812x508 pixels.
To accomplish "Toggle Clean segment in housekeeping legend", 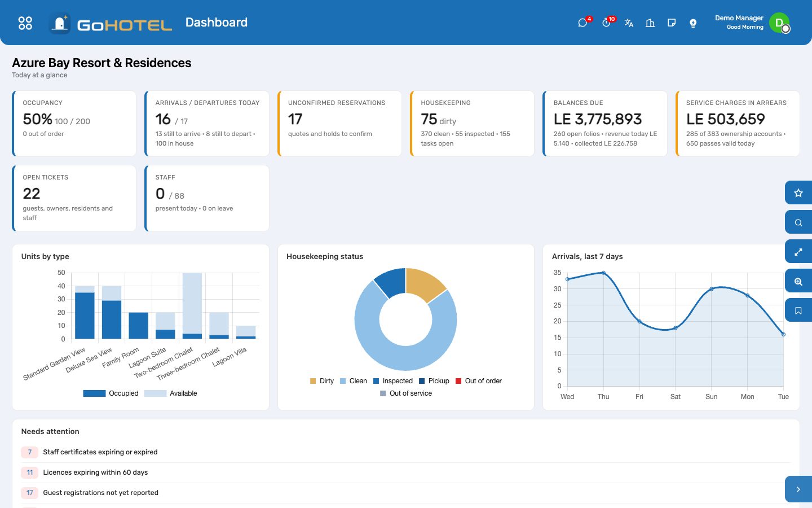I will [x=354, y=381].
